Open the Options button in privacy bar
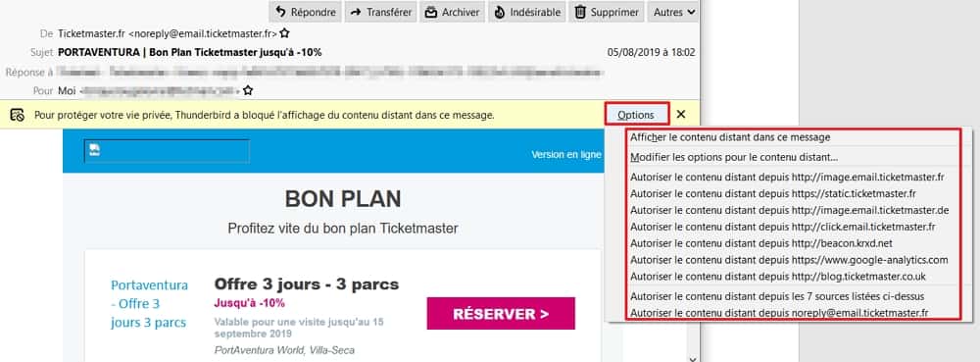This screenshot has height=362, width=980. tap(636, 115)
